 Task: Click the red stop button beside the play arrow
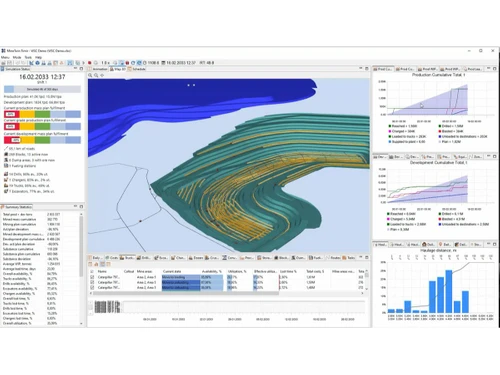pyautogui.click(x=90, y=63)
